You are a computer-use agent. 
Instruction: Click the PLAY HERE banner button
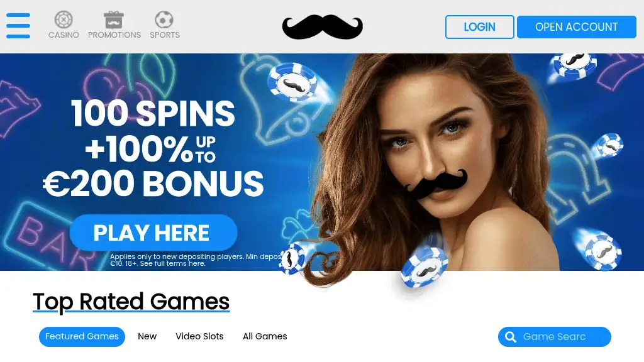click(153, 233)
